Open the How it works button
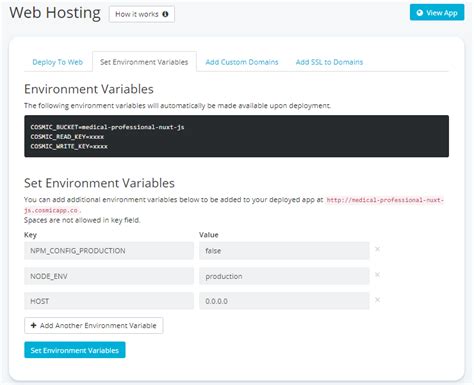The image size is (474, 385). point(142,14)
